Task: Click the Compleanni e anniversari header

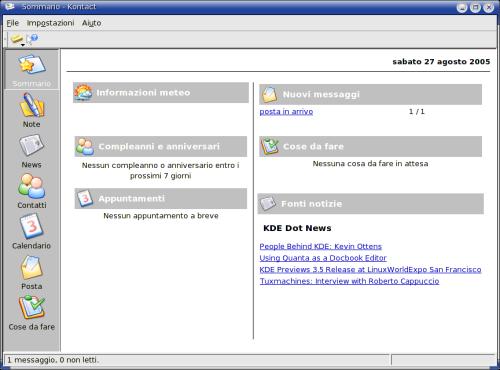Action: (161, 146)
